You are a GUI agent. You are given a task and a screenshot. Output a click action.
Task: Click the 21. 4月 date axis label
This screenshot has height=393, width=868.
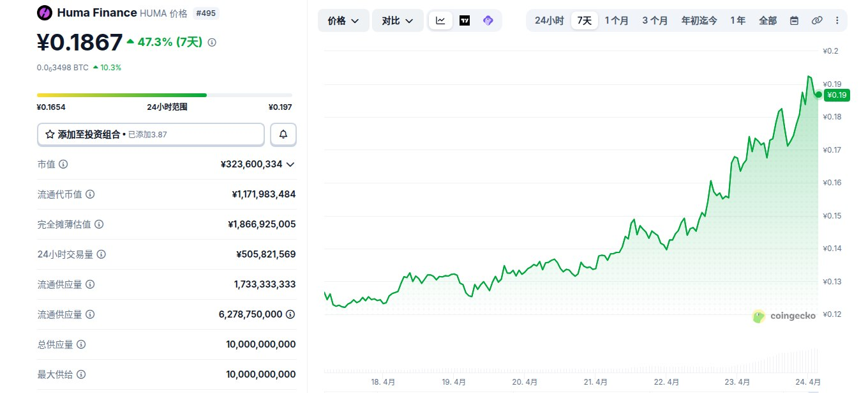pos(595,382)
